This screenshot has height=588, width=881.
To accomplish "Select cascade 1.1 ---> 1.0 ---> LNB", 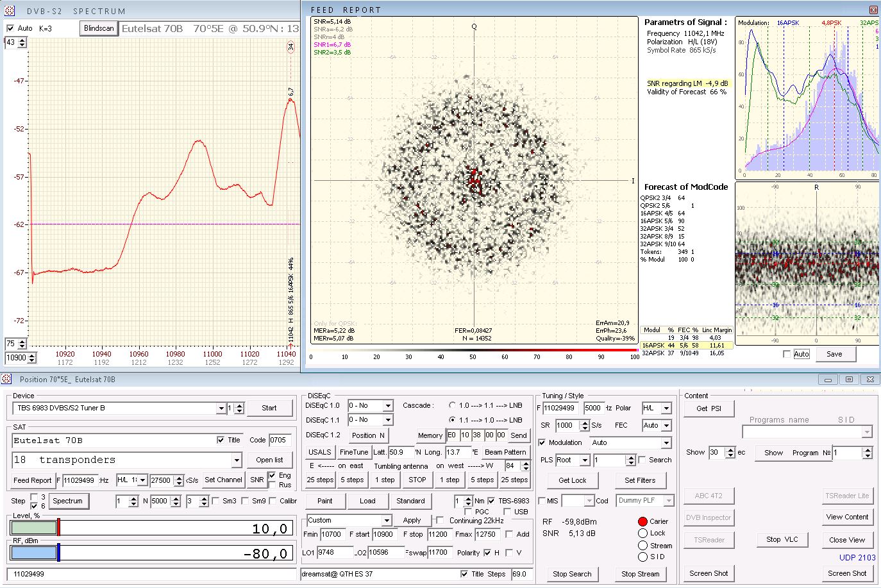I will (x=452, y=420).
